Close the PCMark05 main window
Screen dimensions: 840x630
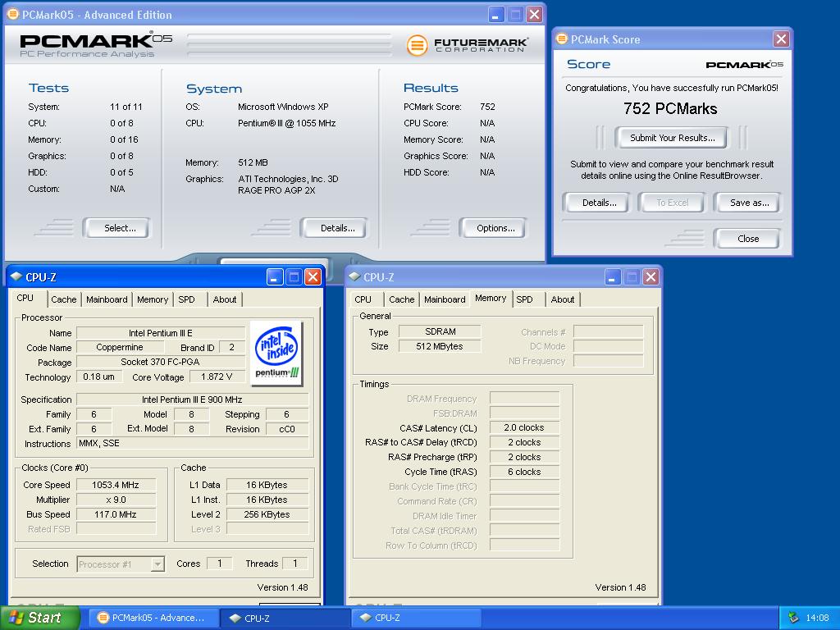click(534, 14)
